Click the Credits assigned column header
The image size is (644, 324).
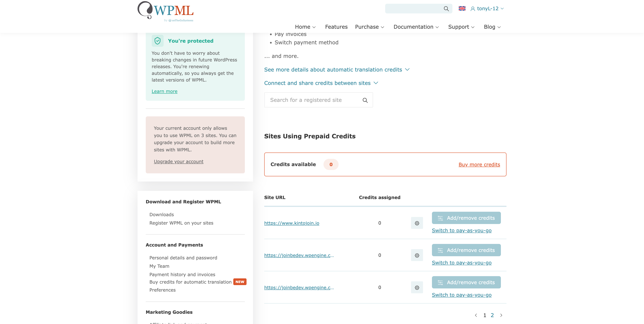click(380, 198)
